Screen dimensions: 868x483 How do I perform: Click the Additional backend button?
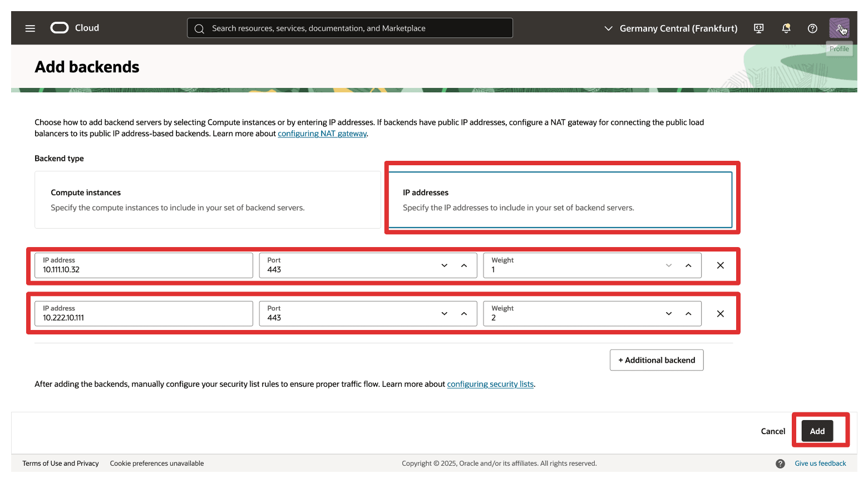coord(657,360)
